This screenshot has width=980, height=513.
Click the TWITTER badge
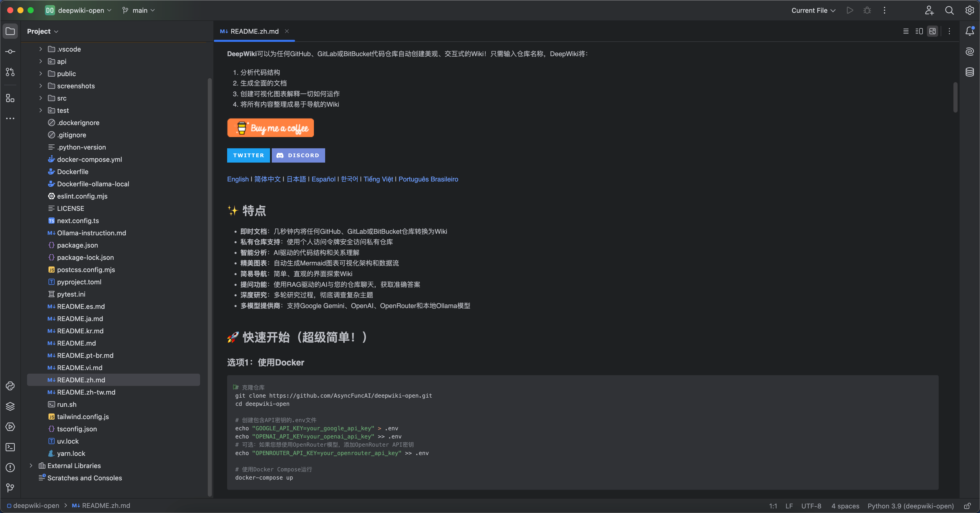[x=248, y=155]
